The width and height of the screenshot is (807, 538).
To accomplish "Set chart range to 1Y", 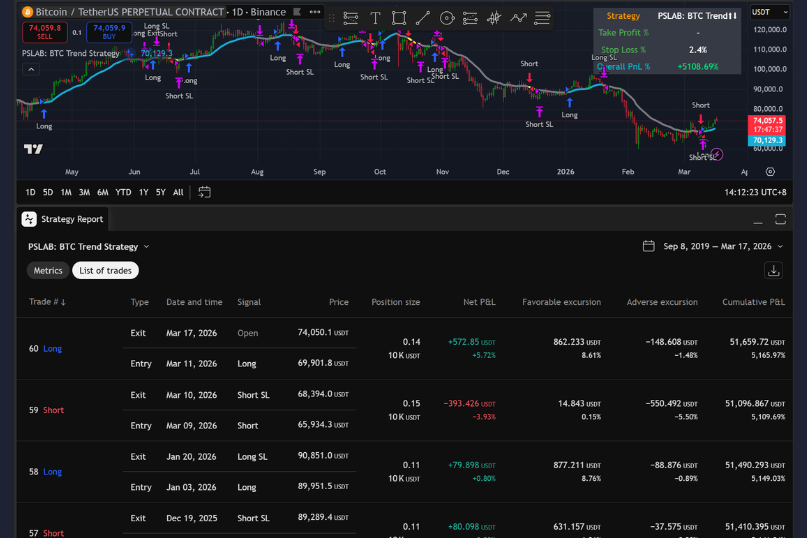I will 143,192.
